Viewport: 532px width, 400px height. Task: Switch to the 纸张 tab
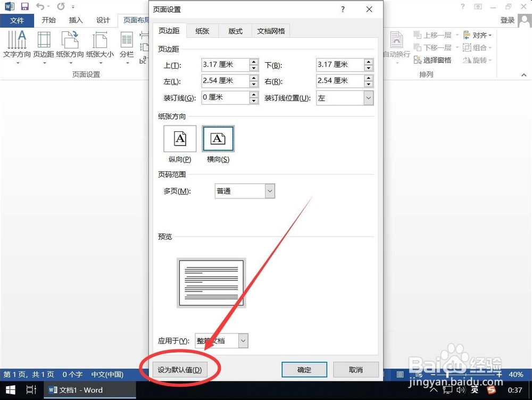202,31
